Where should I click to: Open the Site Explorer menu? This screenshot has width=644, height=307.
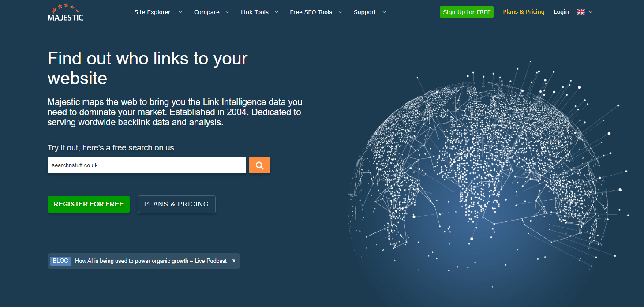coord(152,12)
